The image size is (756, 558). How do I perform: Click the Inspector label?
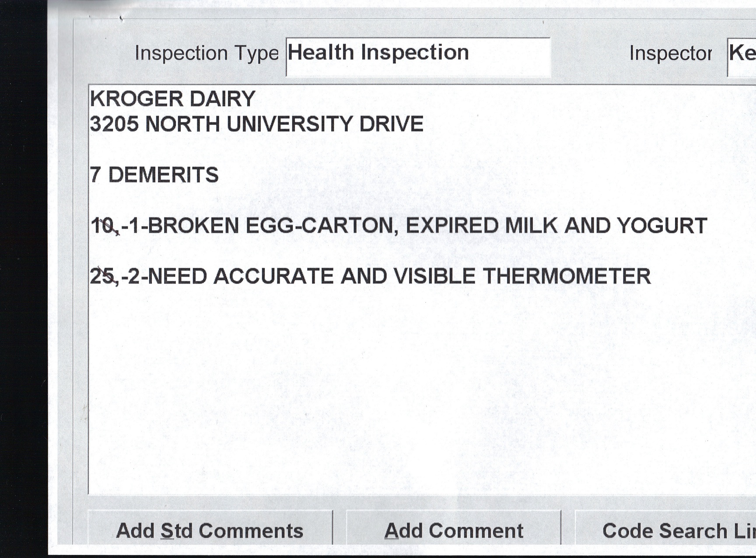tap(670, 53)
